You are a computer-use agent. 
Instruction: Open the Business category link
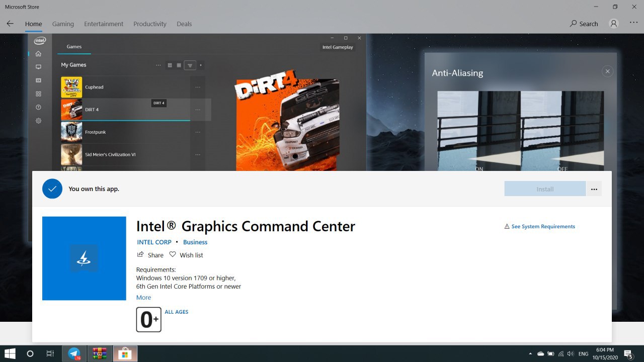pyautogui.click(x=195, y=242)
